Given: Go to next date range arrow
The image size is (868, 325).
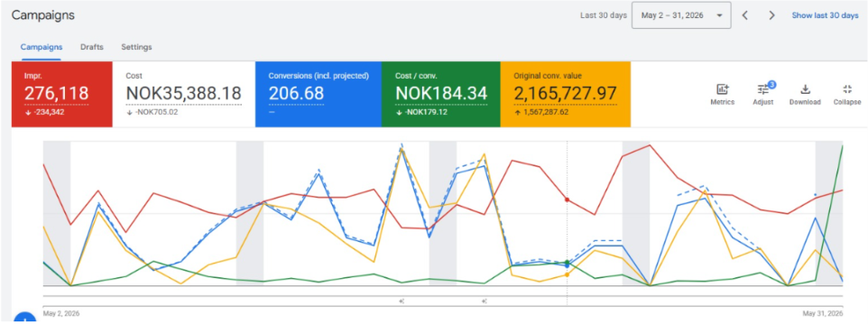Looking at the screenshot, I should [771, 15].
